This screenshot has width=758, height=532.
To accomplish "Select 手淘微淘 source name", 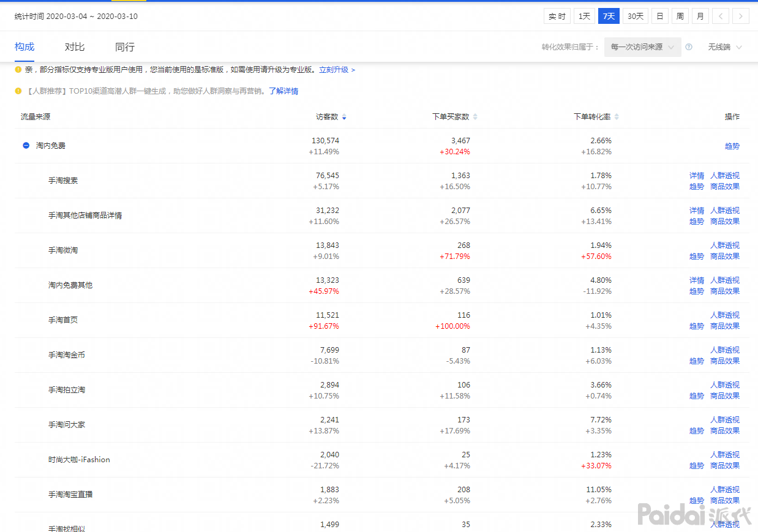I will click(x=63, y=250).
